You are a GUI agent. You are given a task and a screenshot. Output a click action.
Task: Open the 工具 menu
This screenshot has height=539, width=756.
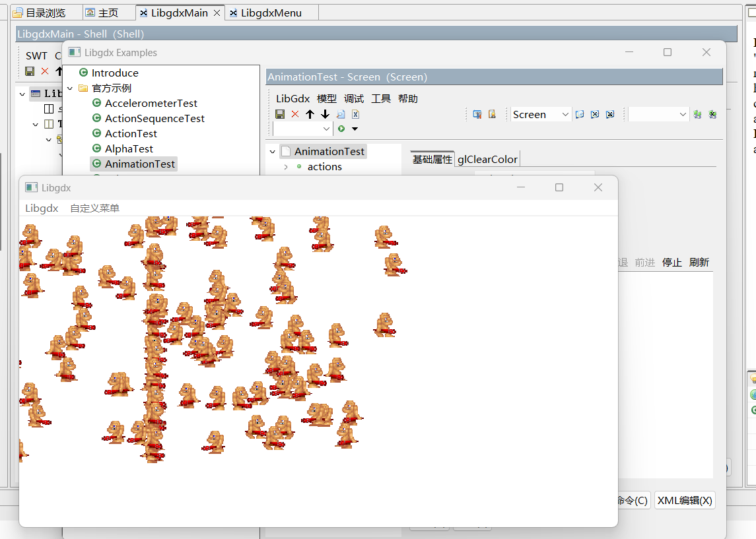[381, 99]
